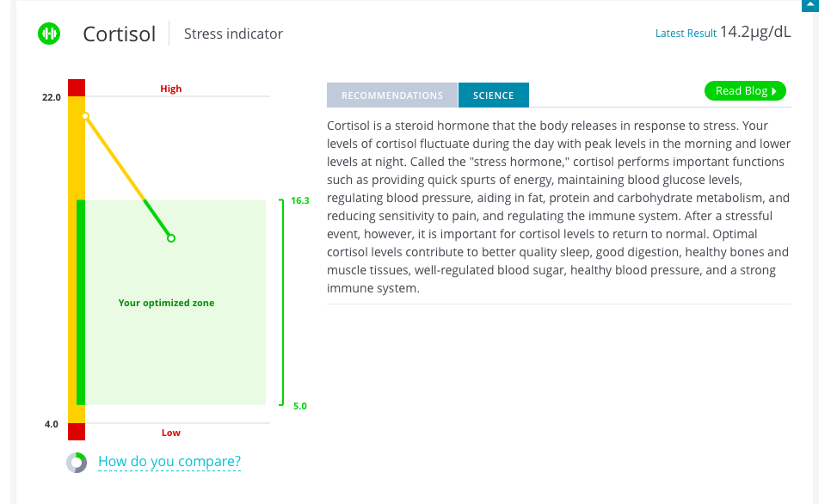Click the Cortisol heading title
Image resolution: width=837 pixels, height=504 pixels.
click(120, 34)
